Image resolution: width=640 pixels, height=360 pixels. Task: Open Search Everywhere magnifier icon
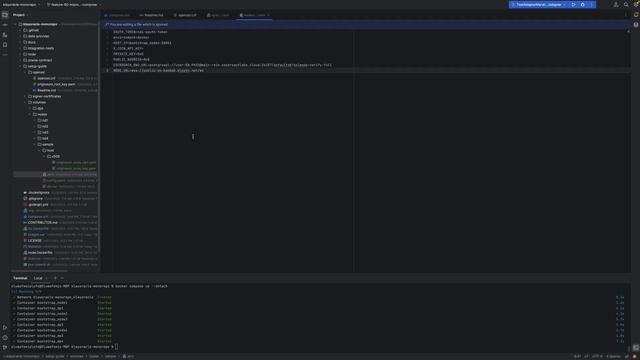point(626,4)
